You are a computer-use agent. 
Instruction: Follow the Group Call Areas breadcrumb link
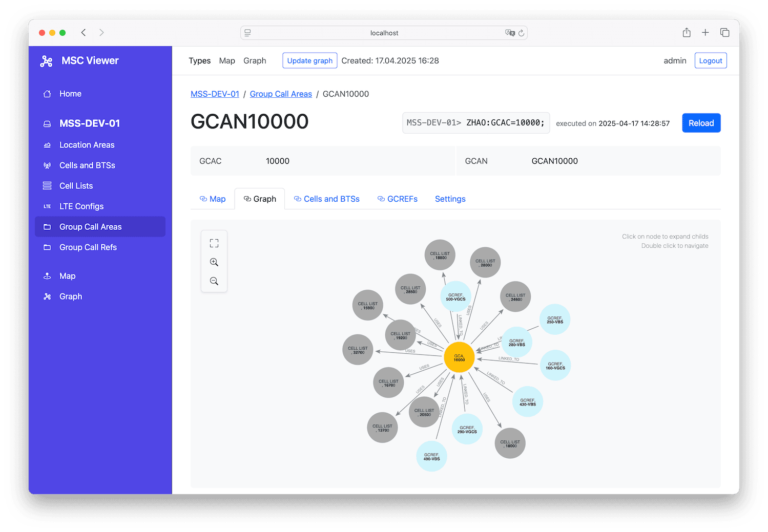(x=281, y=94)
